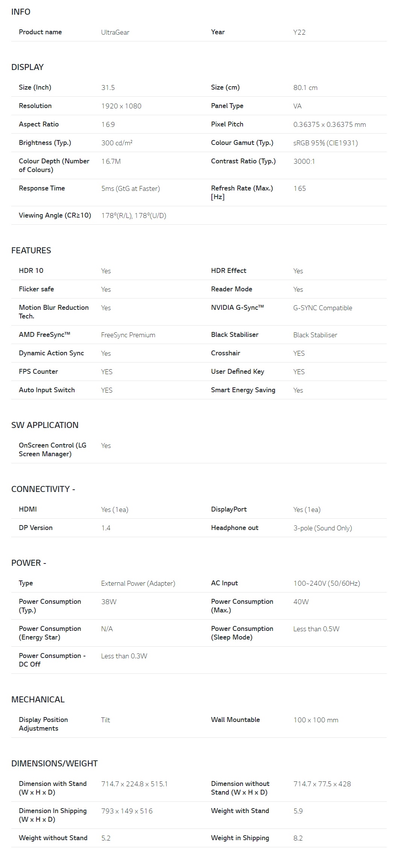Click the Refresh Rate (Max.) label

(242, 192)
